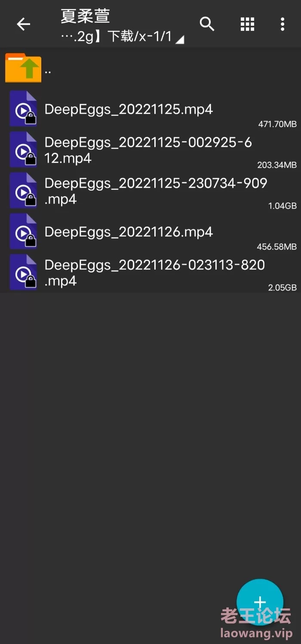
Task: Tap the back arrow icon
Action: (x=24, y=24)
